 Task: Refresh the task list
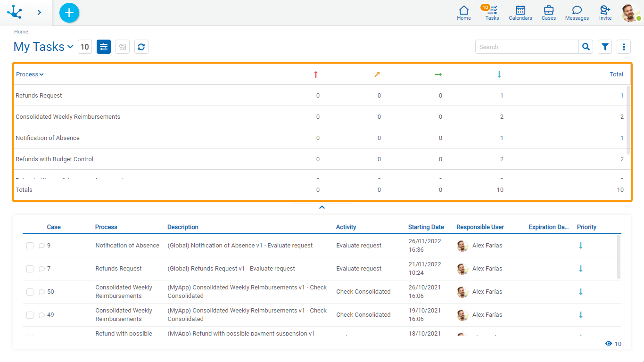(141, 47)
